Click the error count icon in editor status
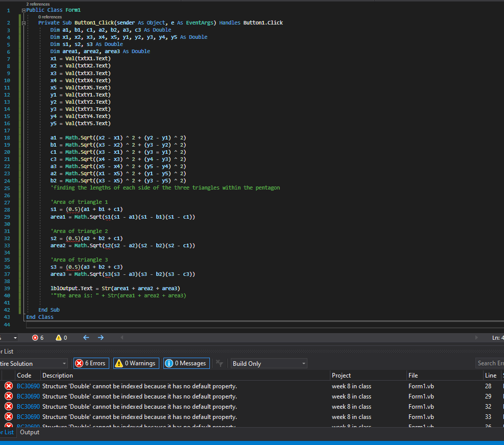 tap(35, 338)
